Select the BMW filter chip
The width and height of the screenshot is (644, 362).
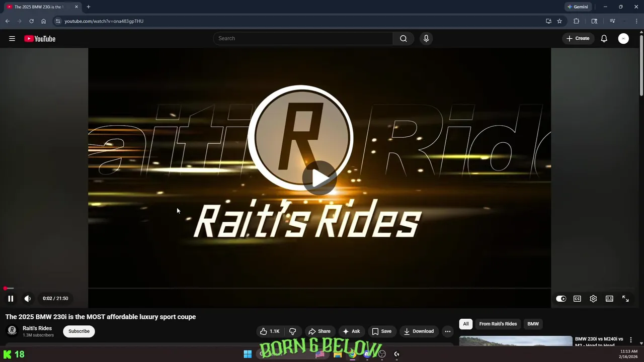click(533, 324)
